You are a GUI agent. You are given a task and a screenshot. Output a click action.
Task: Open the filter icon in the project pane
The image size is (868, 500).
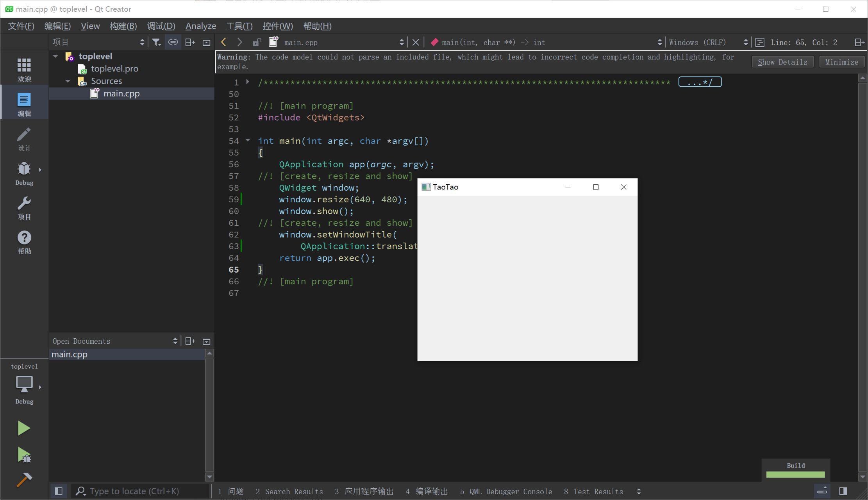point(156,42)
